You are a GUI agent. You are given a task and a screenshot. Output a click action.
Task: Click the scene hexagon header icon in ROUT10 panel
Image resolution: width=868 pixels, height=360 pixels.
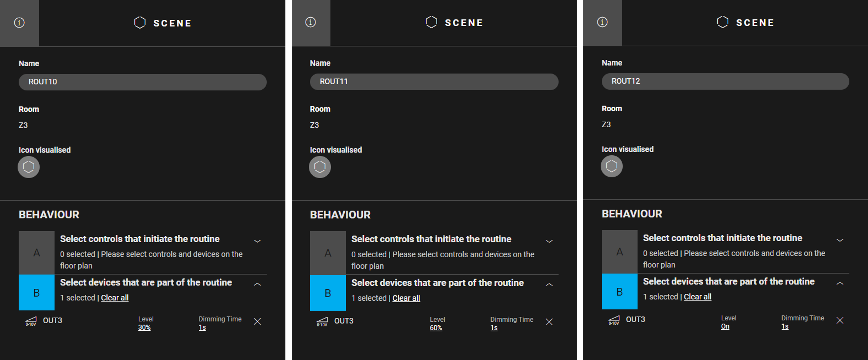point(140,23)
